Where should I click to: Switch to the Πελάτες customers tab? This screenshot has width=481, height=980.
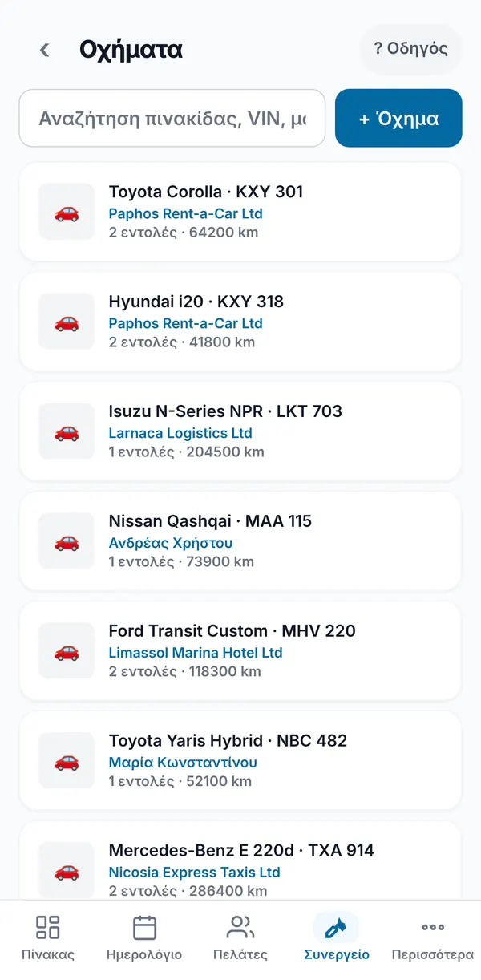[x=240, y=937]
